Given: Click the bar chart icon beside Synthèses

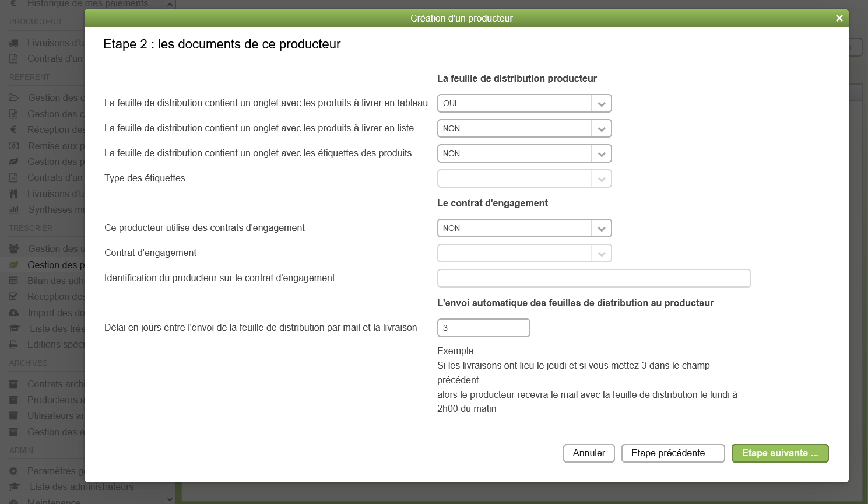Looking at the screenshot, I should click(x=14, y=209).
